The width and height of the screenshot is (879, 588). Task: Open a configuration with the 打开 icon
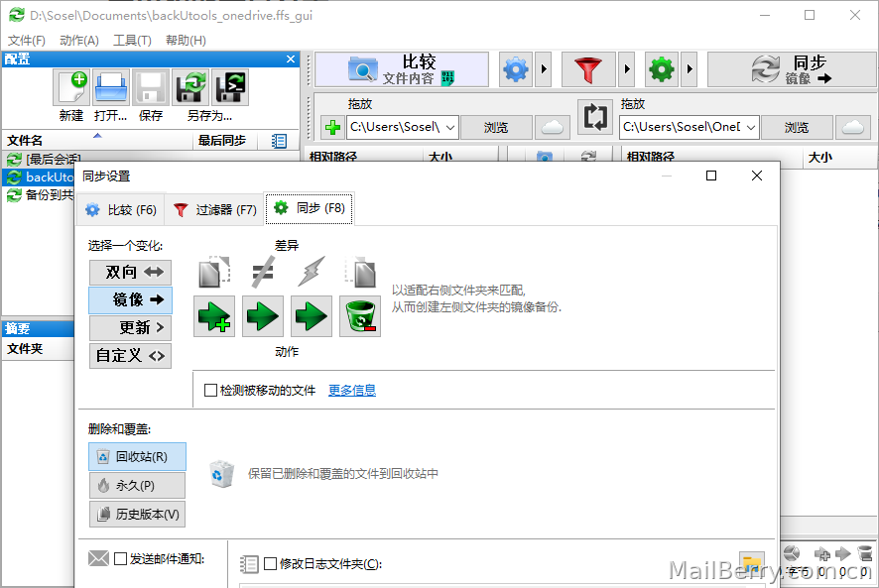(x=111, y=87)
